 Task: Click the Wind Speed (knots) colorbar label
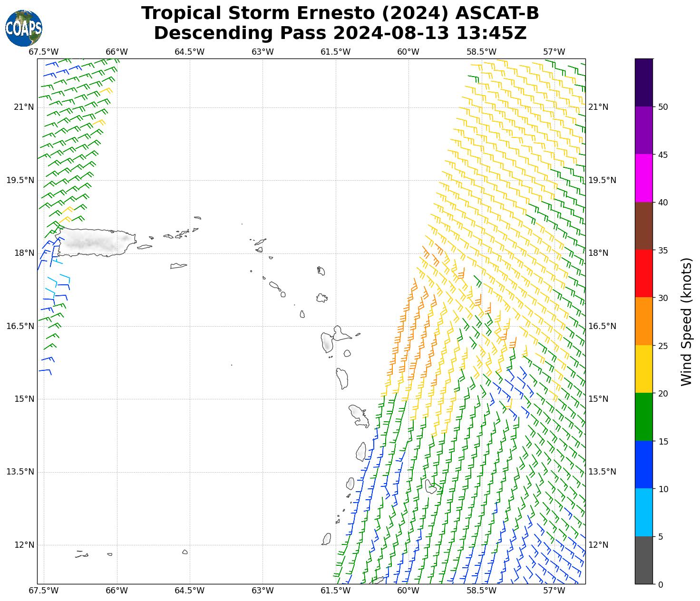686,321
